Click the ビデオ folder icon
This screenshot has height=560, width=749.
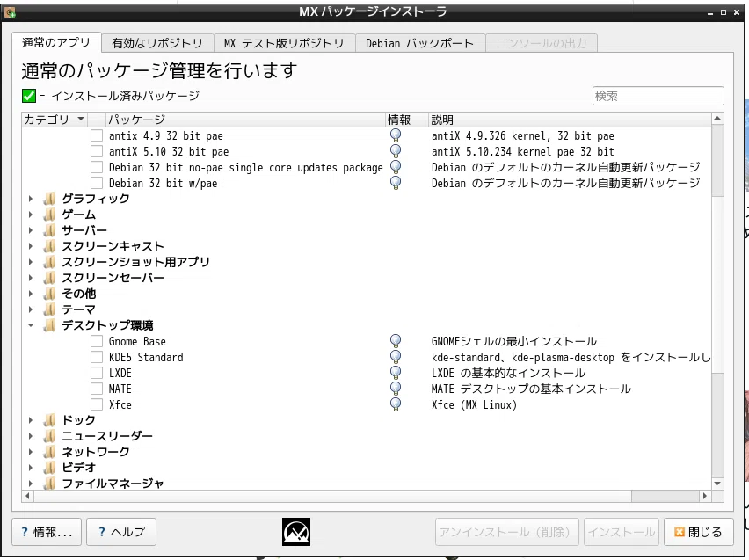pos(49,468)
